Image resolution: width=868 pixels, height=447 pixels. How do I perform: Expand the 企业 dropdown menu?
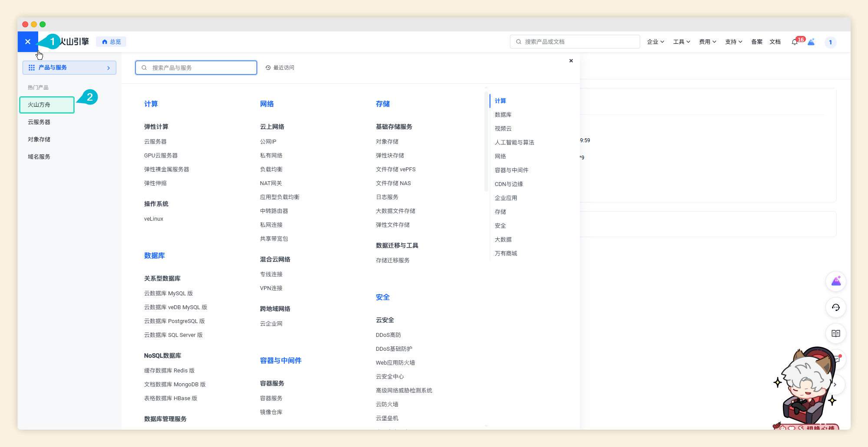[x=655, y=42]
